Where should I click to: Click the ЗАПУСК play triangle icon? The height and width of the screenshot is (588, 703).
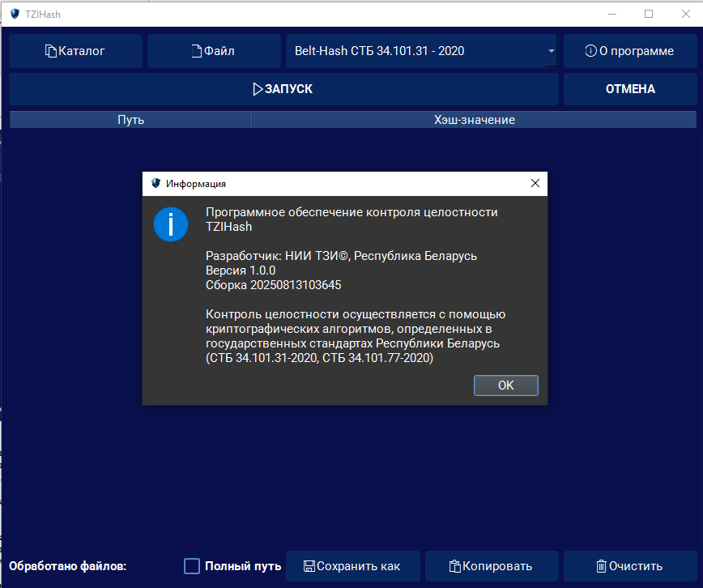click(x=258, y=89)
